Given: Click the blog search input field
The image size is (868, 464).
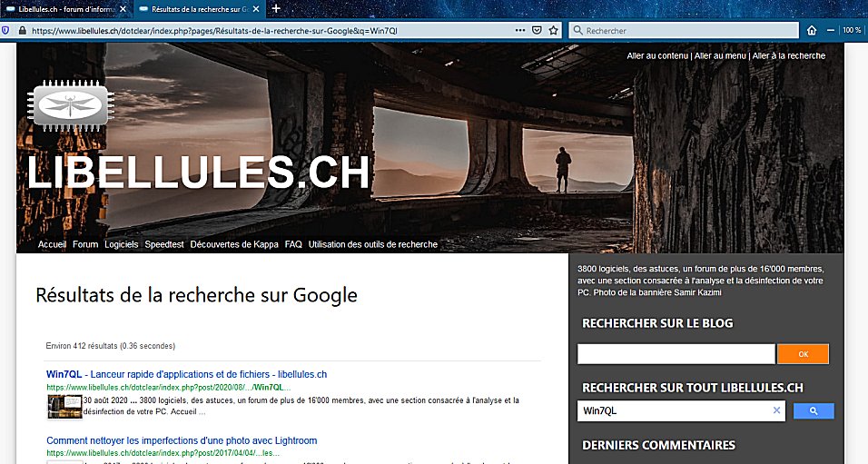Looking at the screenshot, I should point(676,354).
